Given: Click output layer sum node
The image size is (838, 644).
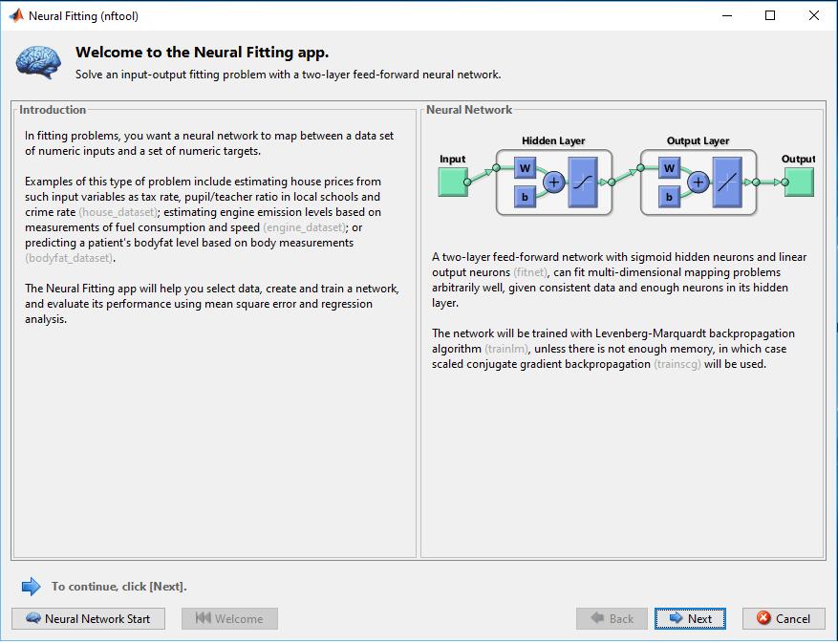Looking at the screenshot, I should tap(698, 182).
